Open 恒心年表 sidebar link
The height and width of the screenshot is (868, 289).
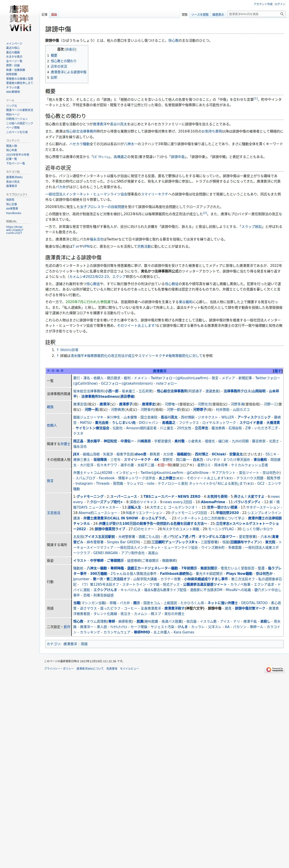click(x=11, y=150)
